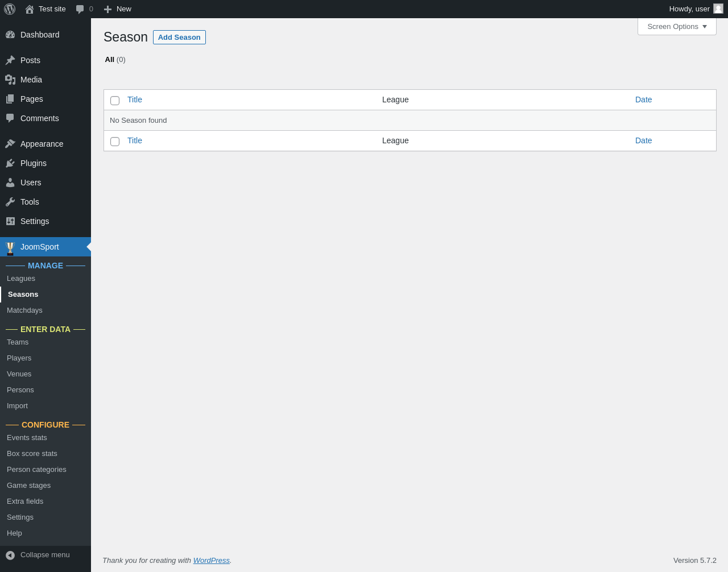This screenshot has width=728, height=572.
Task: Click the Posts pushpin icon
Action: point(10,60)
